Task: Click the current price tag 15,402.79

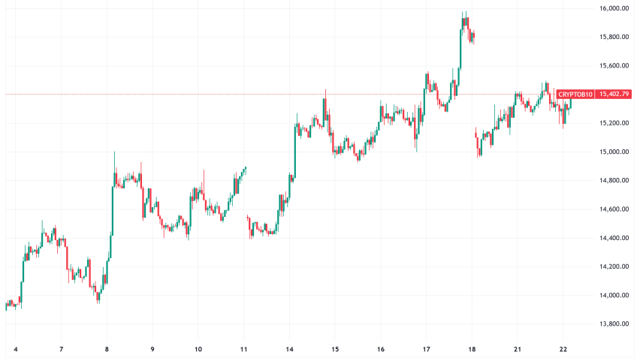Action: pyautogui.click(x=615, y=95)
